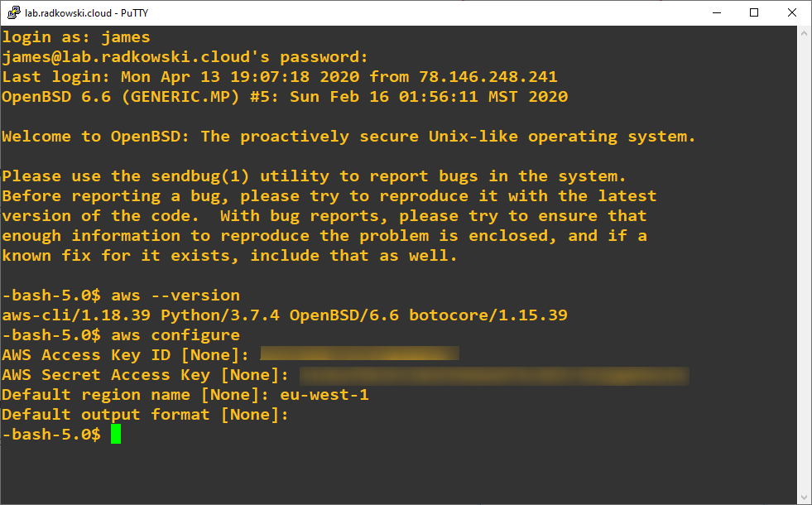The width and height of the screenshot is (812, 505).
Task: Click the scrollbar up arrow
Action: pyautogui.click(x=804, y=33)
